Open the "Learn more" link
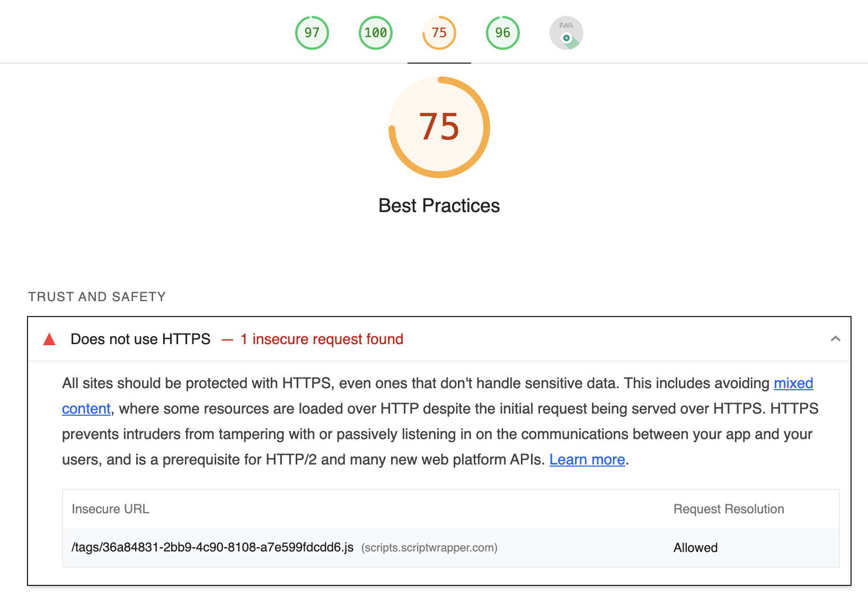Viewport: 868px width, 596px height. 587,460
